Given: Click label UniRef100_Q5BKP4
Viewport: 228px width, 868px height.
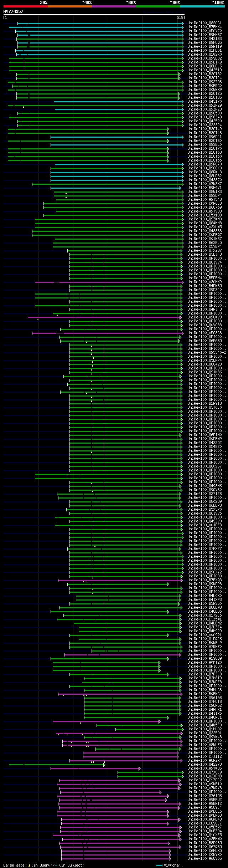Looking at the screenshot, I should [x=204, y=361].
